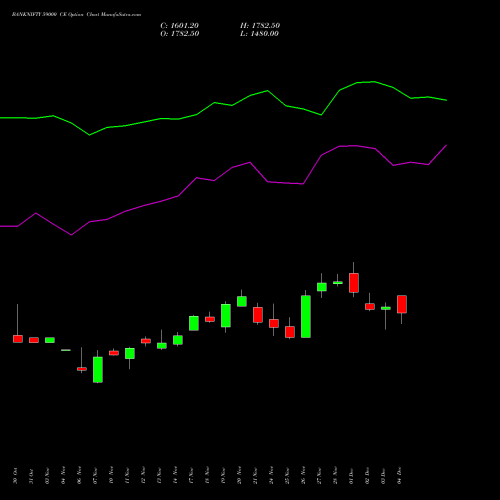
Task: Select the low value L: 1480.00
Action: click(x=259, y=34)
